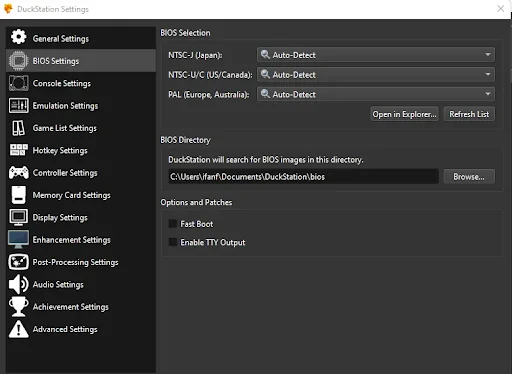Click the 'DuckStation Settings' window title
Image resolution: width=512 pixels, height=374 pixels.
coord(53,9)
